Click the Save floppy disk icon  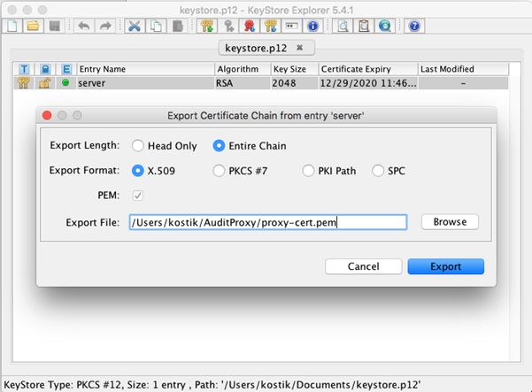[54, 26]
